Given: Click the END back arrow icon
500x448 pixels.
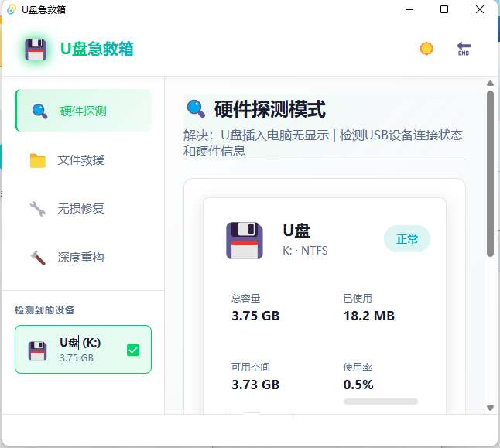Looking at the screenshot, I should point(464,49).
